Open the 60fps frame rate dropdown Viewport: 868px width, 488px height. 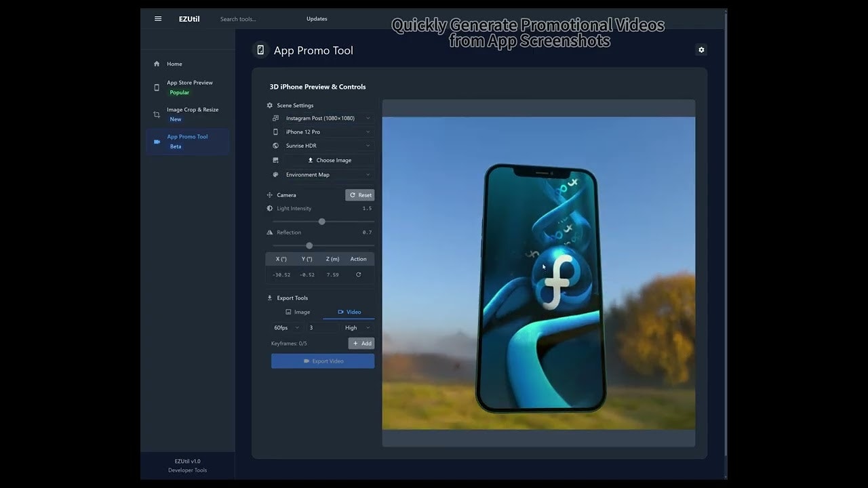(287, 327)
